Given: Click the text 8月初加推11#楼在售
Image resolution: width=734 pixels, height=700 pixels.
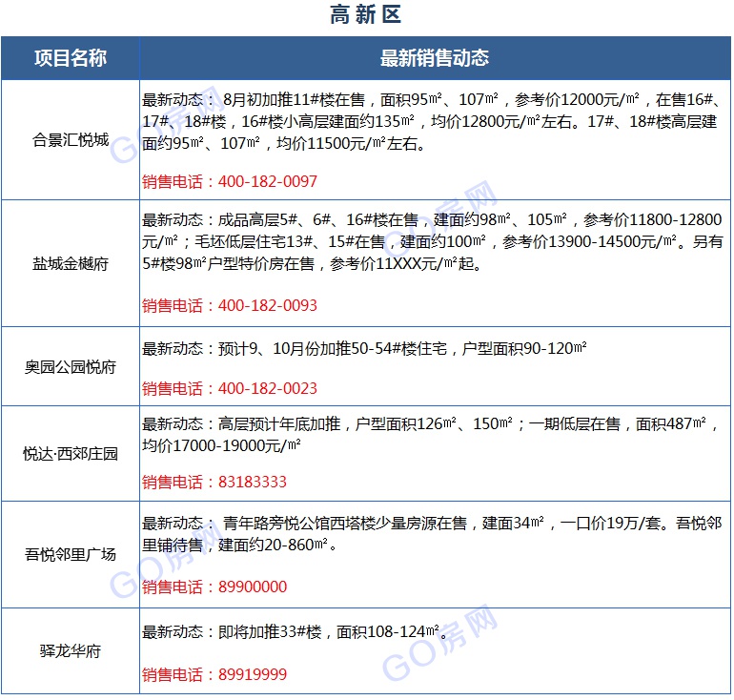Looking at the screenshot, I should click(294, 99).
